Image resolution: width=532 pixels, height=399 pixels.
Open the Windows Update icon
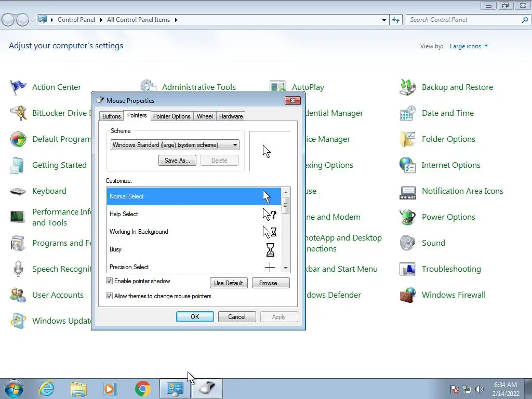(x=18, y=321)
